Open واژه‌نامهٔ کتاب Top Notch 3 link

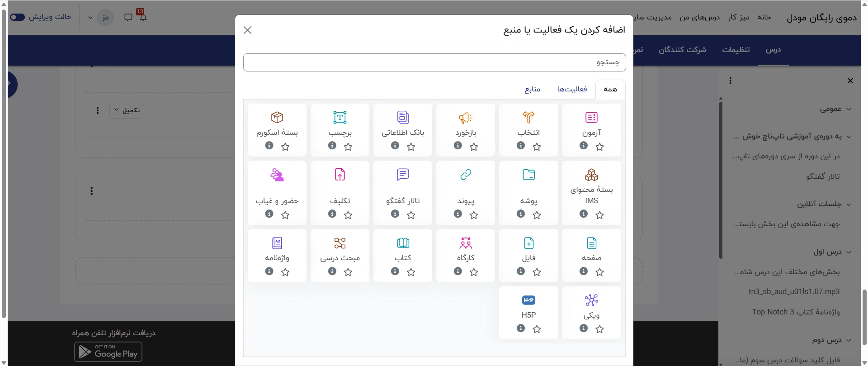(x=796, y=312)
